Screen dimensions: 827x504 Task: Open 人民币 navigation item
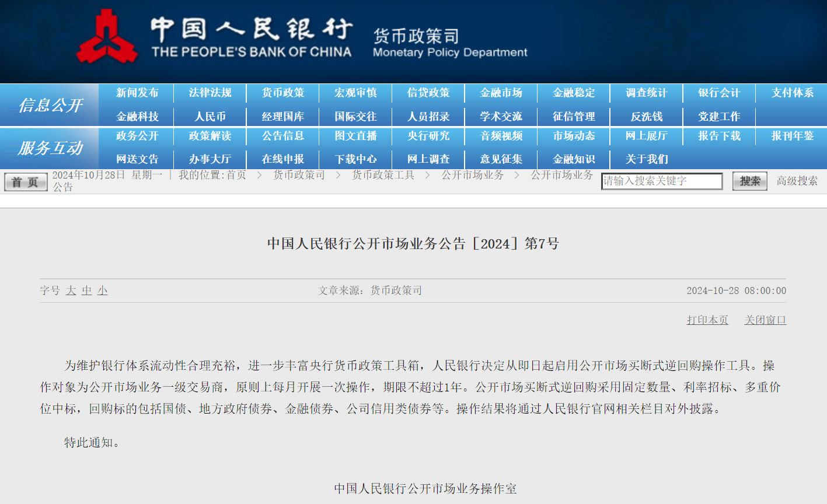click(210, 117)
